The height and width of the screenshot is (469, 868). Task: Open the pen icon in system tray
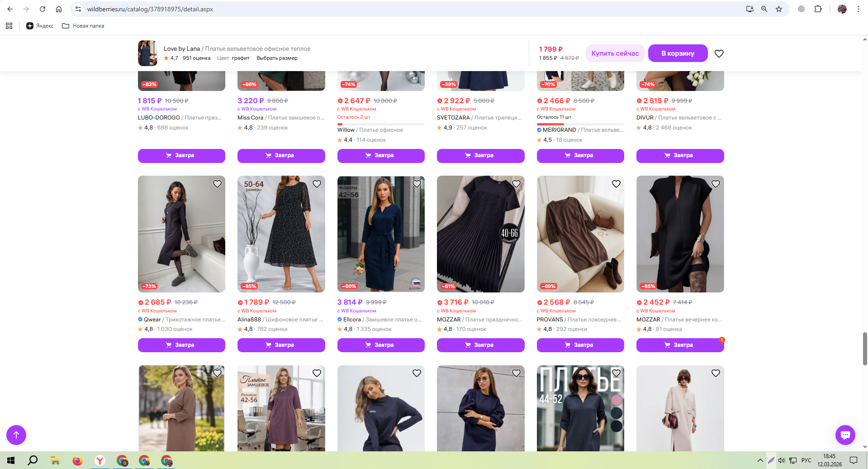point(771,460)
